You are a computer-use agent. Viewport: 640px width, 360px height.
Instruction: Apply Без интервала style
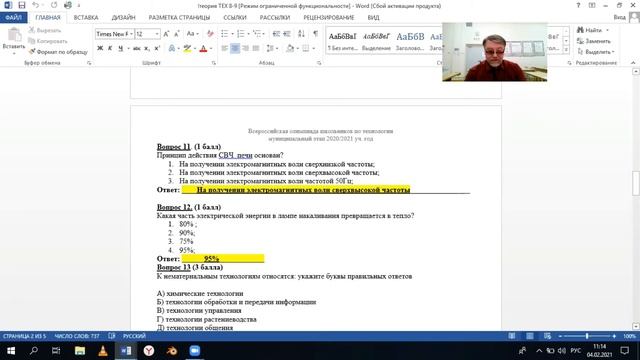click(343, 41)
